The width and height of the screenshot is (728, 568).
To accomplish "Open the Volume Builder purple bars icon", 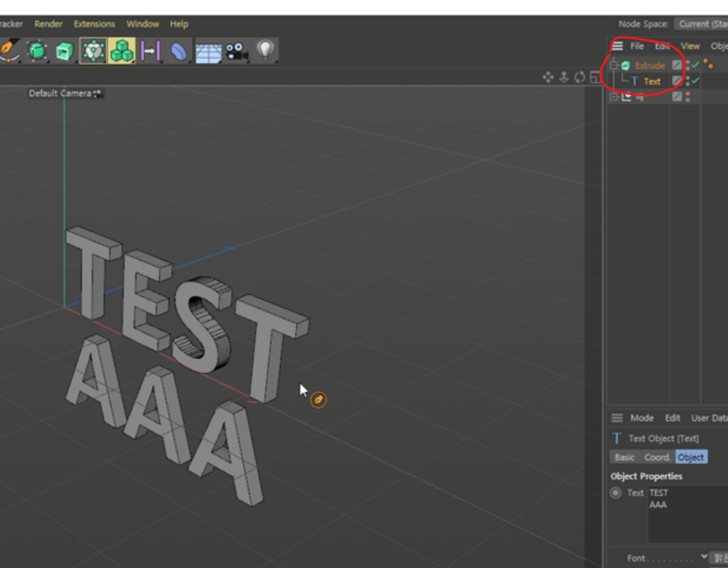I will 150,51.
